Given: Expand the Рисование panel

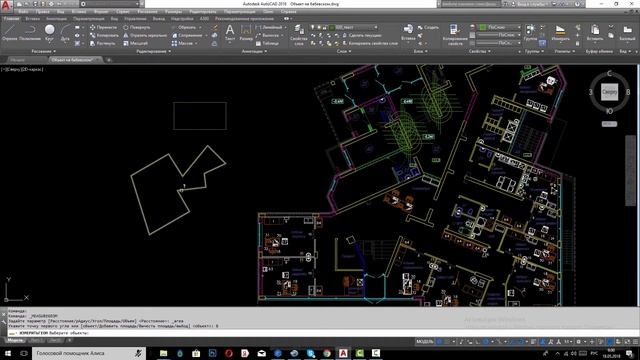Looking at the screenshot, I should pos(44,51).
